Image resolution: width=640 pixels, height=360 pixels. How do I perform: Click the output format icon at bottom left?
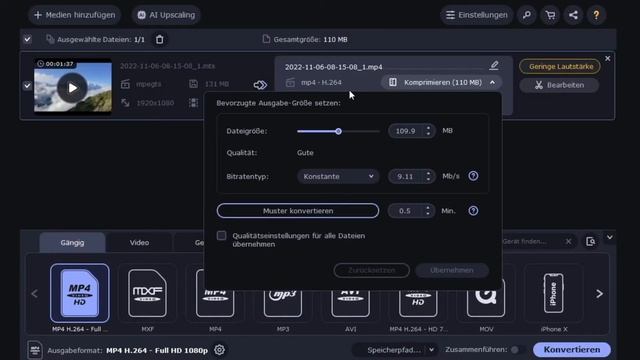[35, 350]
